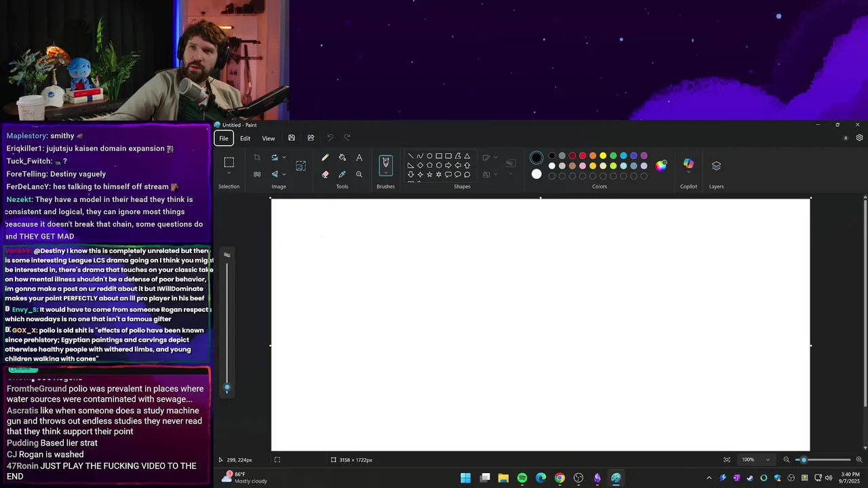Open Paint settings gear

pyautogui.click(x=859, y=138)
